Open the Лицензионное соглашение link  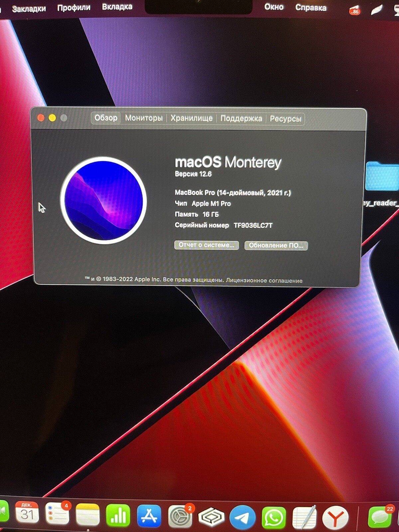coord(264,281)
